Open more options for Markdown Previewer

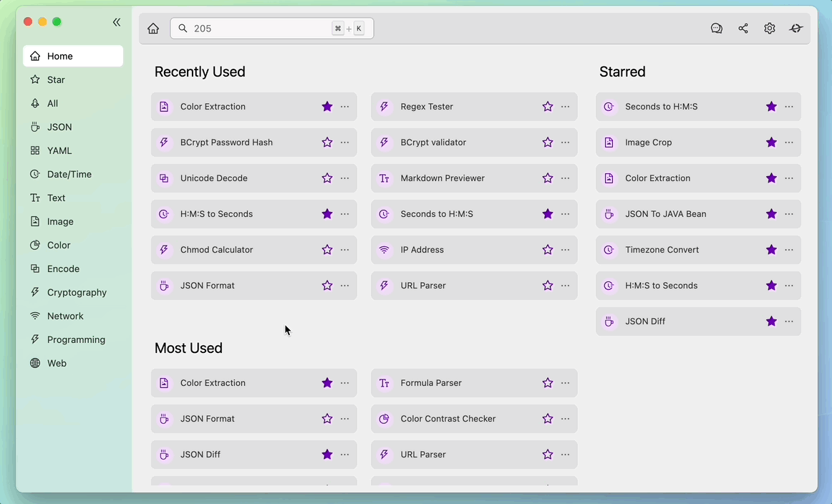point(566,178)
